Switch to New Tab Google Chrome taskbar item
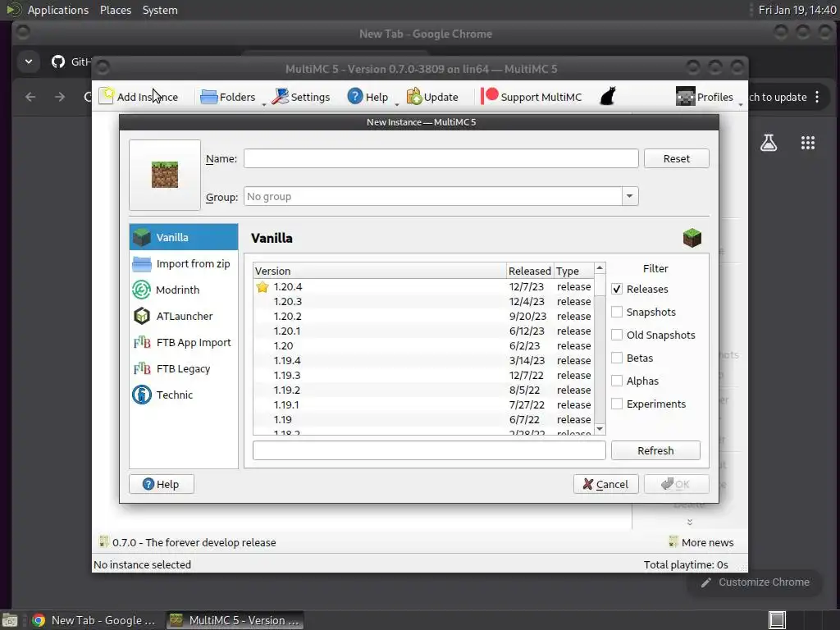The height and width of the screenshot is (630, 840). click(x=94, y=620)
